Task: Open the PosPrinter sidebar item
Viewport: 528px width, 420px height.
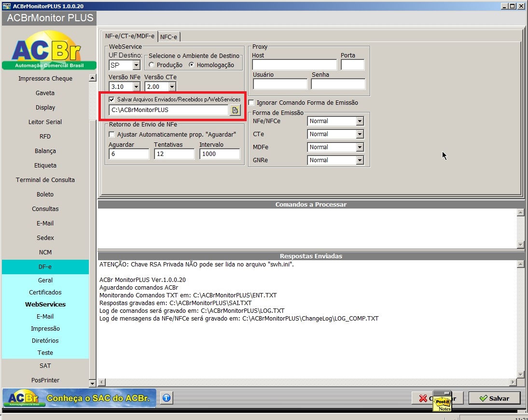Action: pyautogui.click(x=45, y=380)
